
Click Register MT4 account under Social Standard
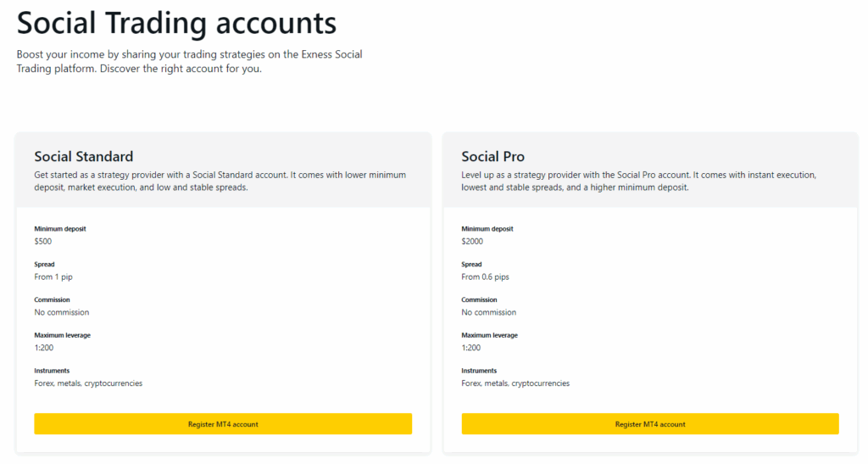223,424
